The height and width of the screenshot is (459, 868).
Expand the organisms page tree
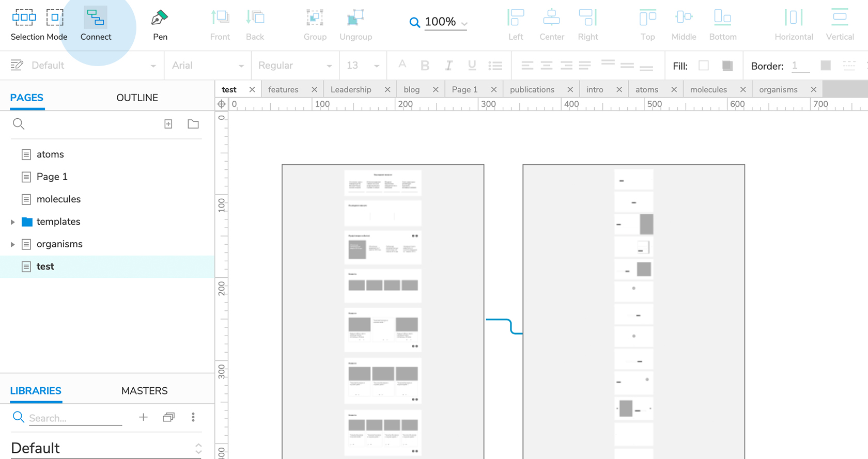tap(13, 244)
